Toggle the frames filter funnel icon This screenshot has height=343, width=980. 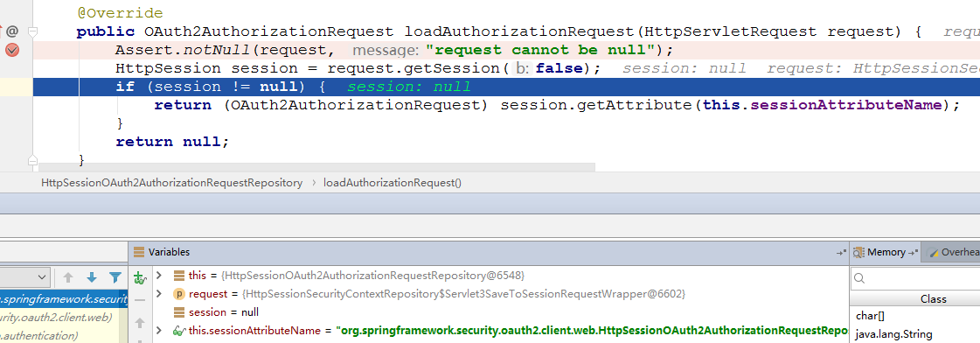[x=115, y=276]
